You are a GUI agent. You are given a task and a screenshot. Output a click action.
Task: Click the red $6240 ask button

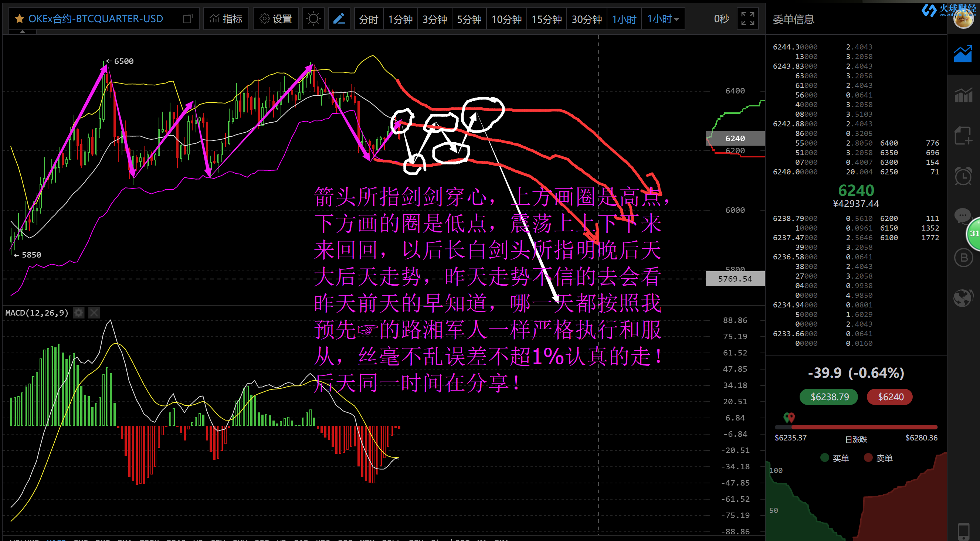tap(890, 397)
